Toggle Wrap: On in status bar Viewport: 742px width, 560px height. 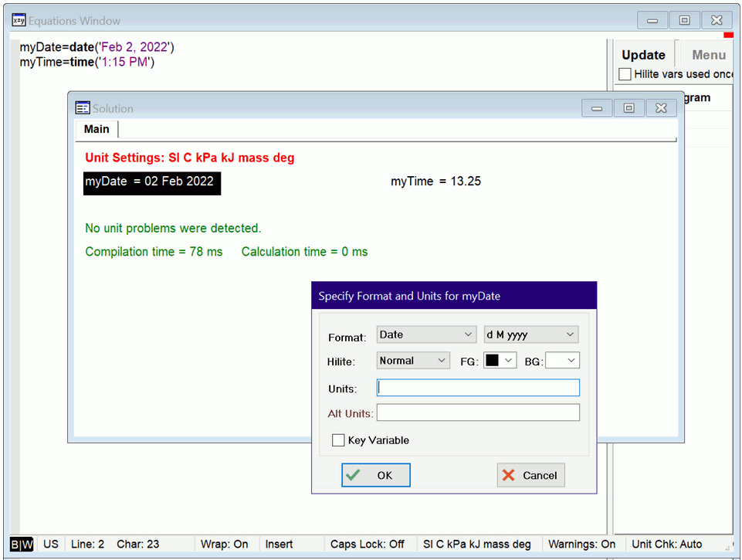tap(224, 545)
